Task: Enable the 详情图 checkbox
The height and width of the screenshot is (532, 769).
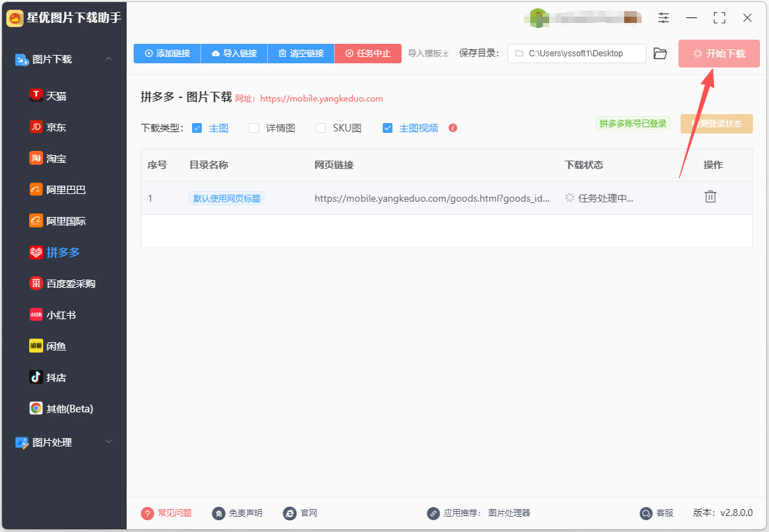Action: [x=254, y=128]
